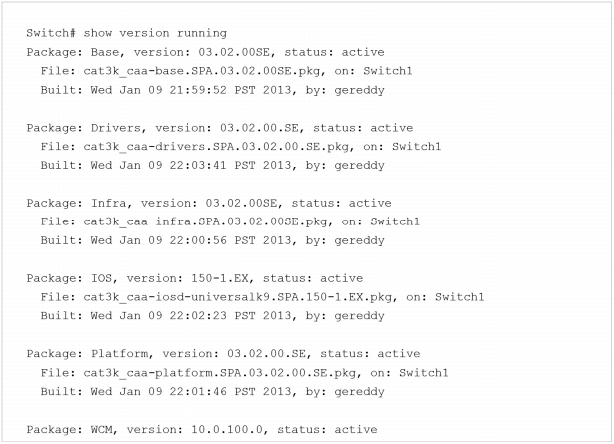Click the WCM version 10.0.100.0
The width and height of the screenshot is (614, 444).
point(227,430)
